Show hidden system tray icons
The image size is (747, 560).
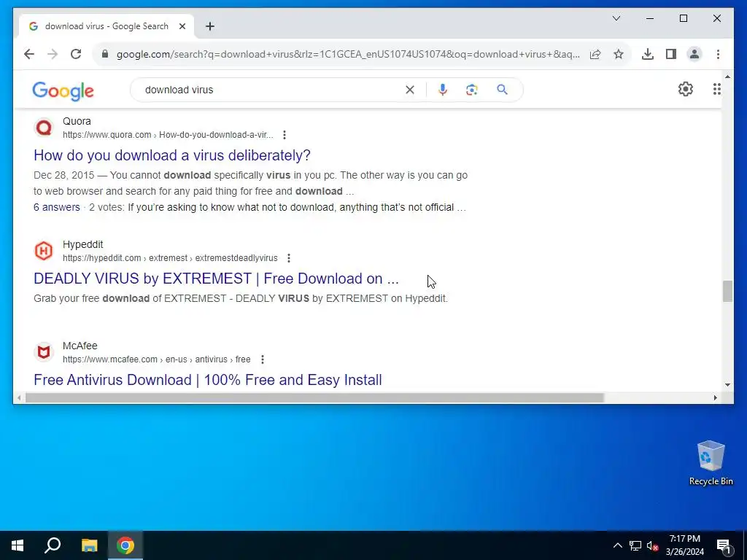[x=617, y=545]
